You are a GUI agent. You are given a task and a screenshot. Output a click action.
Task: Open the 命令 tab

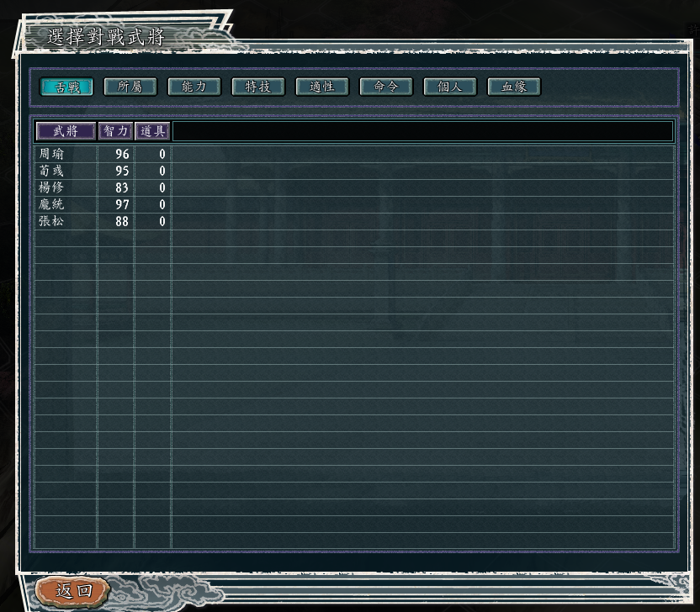point(386,87)
